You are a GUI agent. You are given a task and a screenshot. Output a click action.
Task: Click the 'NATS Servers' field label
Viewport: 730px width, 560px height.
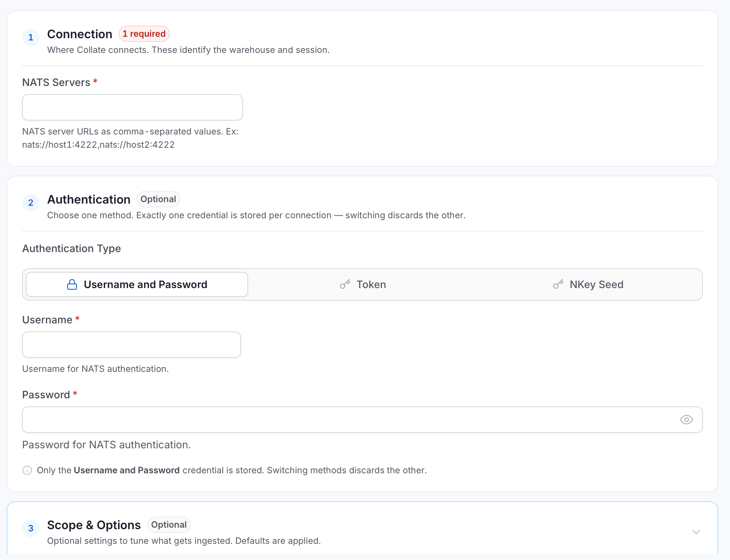(x=56, y=82)
